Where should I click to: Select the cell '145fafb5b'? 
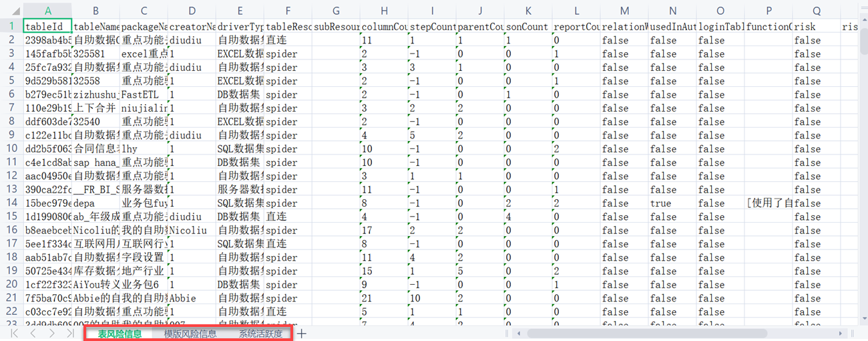[x=47, y=53]
